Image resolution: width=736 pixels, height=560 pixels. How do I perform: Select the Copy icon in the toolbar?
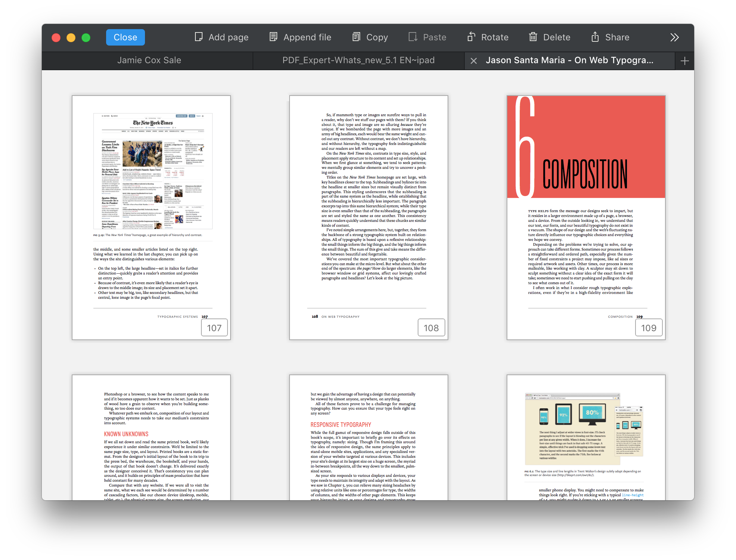click(x=356, y=37)
